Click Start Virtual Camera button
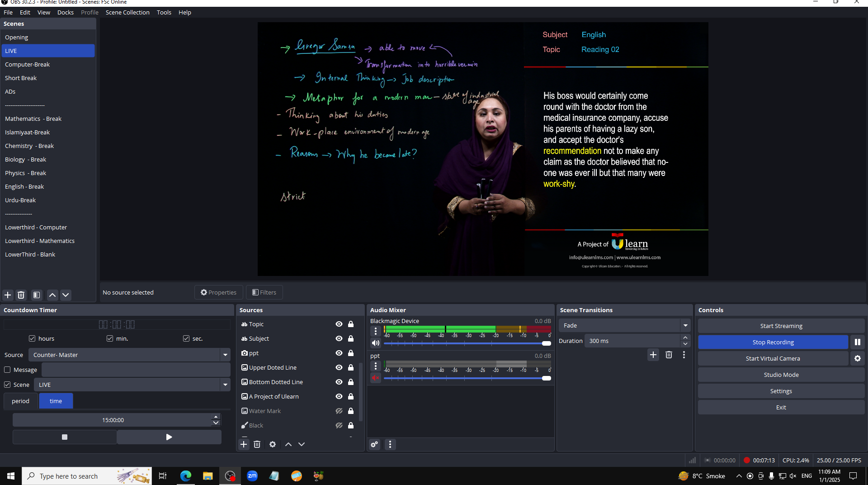This screenshot has height=485, width=868. [x=773, y=358]
